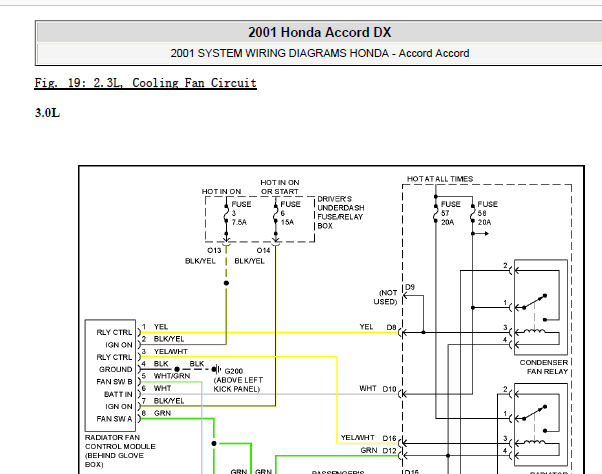Click 'DRIVER'S UNDERDASH FUSE/RELAY BOX' text

coord(341,212)
